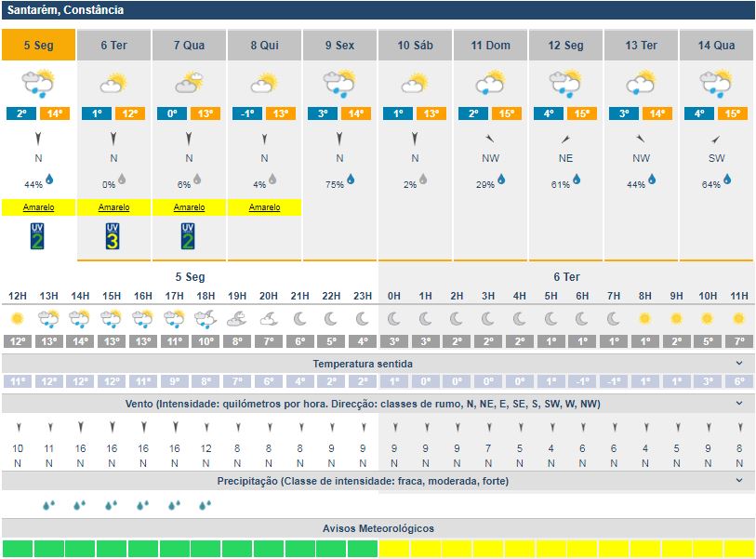
Task: Click the first green warning block in Avisos
Action: pos(18,548)
